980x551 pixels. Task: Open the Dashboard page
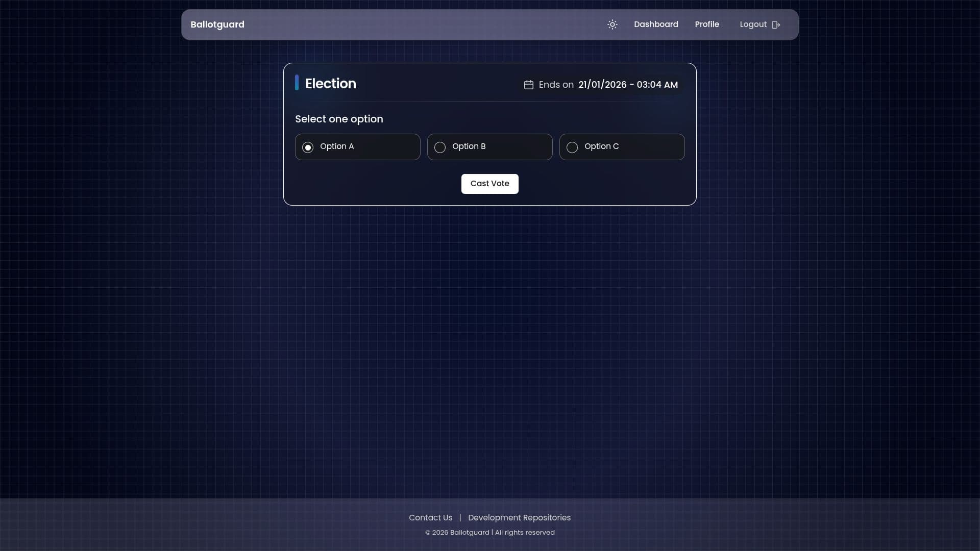coord(656,24)
